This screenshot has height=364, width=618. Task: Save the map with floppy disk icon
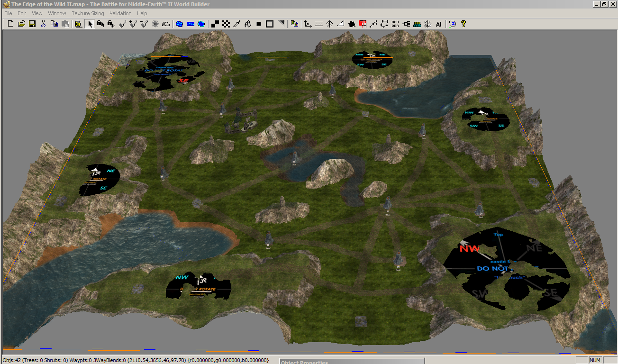click(x=32, y=24)
